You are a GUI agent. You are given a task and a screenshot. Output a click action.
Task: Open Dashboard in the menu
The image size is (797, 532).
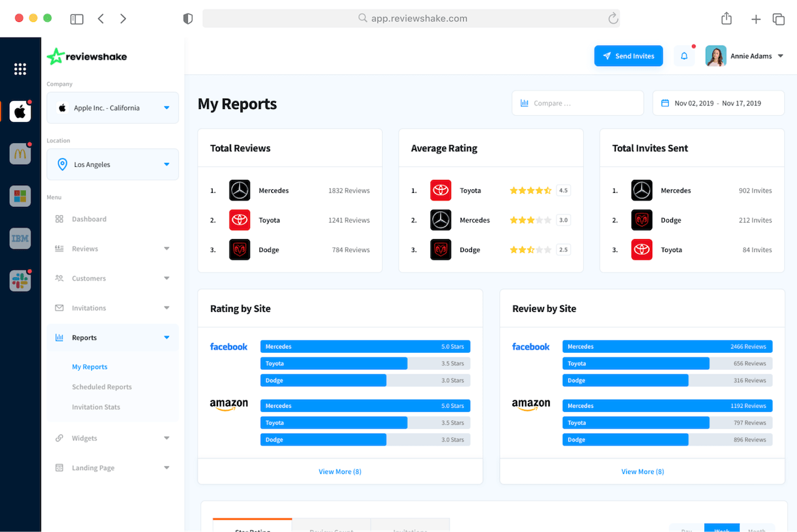coord(89,219)
